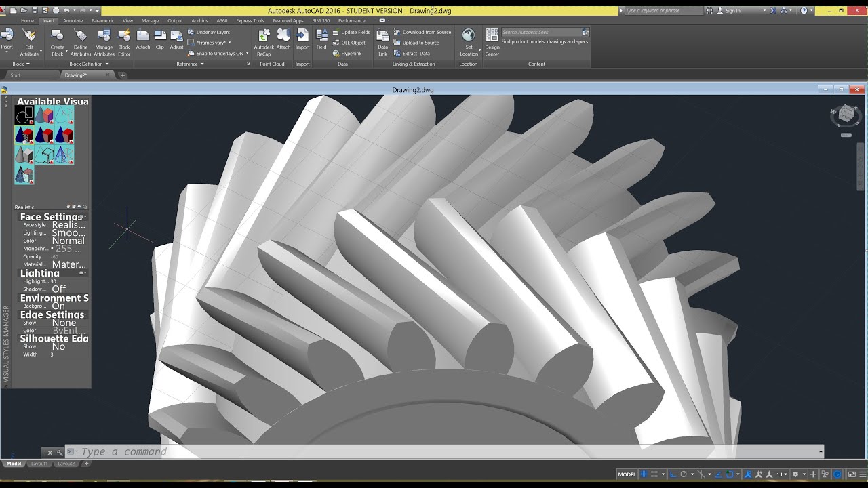Click the Insert block icon
Viewport: 868px width, 488px height.
coord(7,35)
